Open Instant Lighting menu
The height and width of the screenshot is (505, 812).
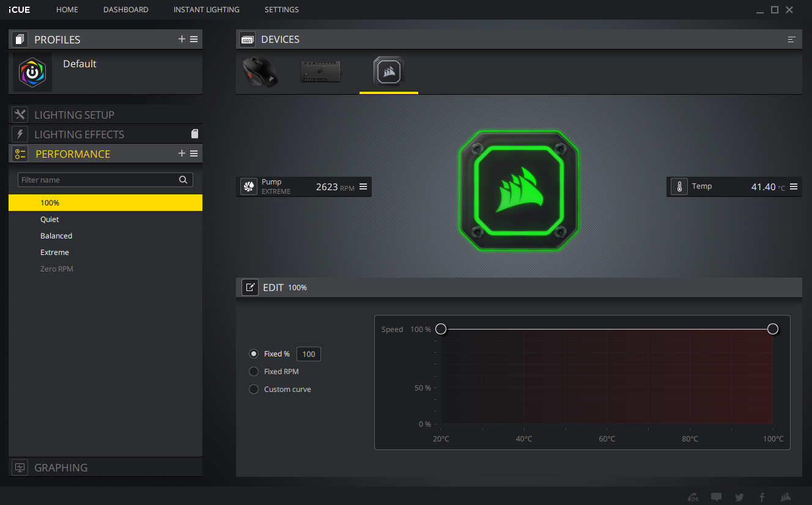point(207,10)
